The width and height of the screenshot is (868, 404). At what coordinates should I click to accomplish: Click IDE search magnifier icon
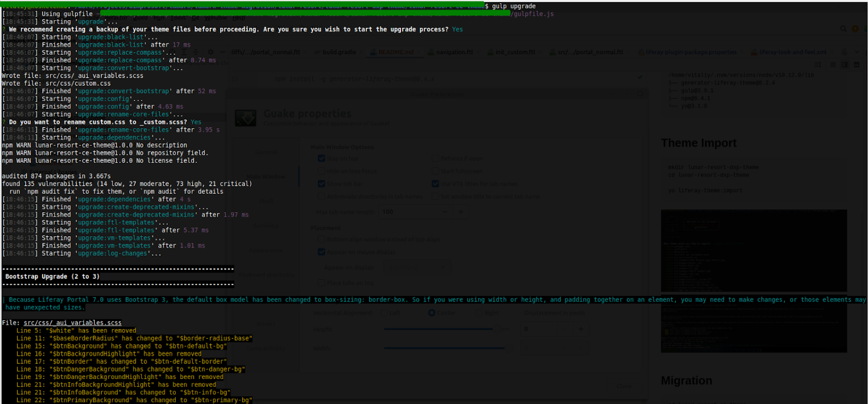(x=843, y=29)
